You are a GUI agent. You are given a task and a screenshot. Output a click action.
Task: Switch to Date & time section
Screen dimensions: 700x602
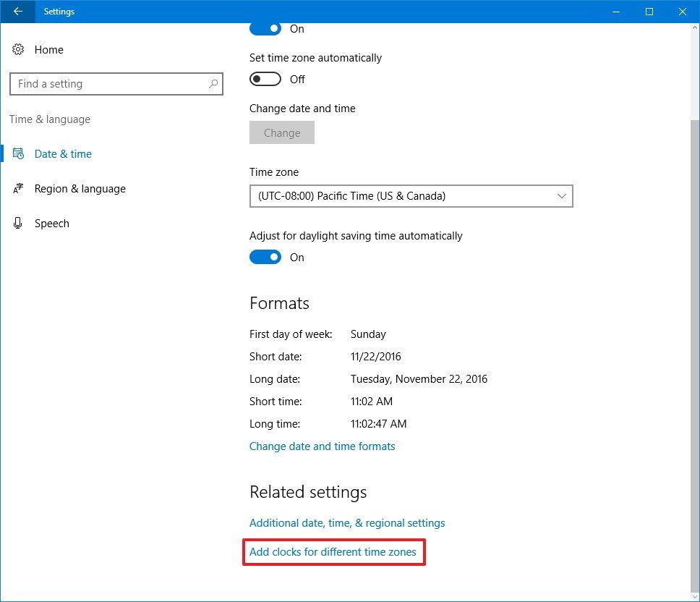[63, 153]
